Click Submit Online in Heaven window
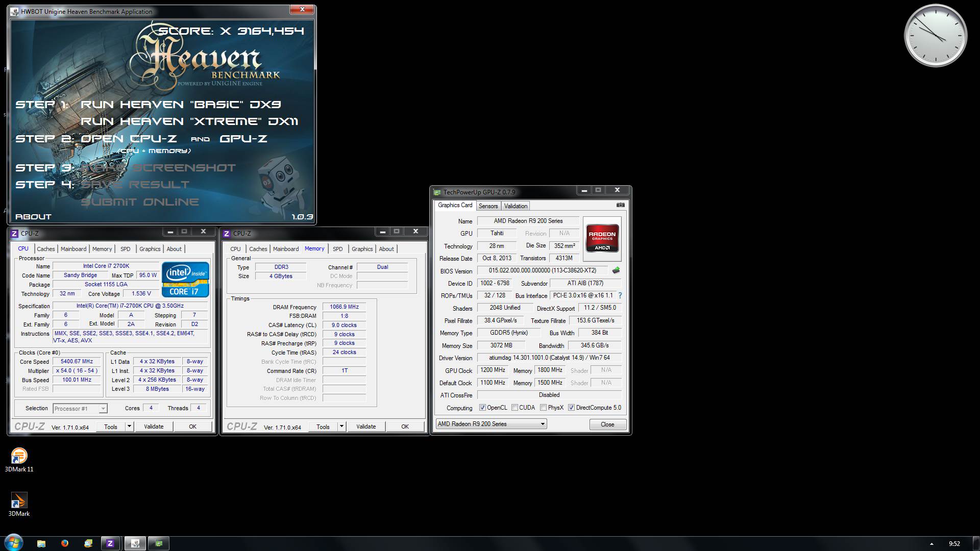This screenshot has width=980, height=551. 140,202
